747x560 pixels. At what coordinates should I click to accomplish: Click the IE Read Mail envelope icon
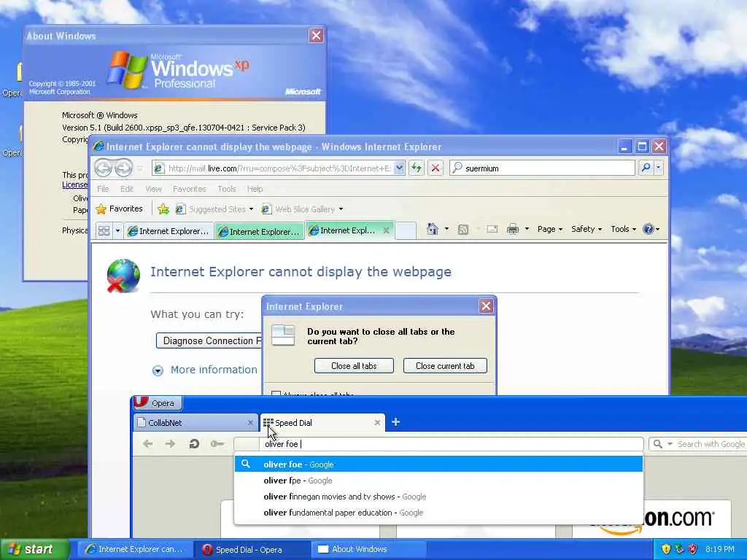pyautogui.click(x=492, y=230)
